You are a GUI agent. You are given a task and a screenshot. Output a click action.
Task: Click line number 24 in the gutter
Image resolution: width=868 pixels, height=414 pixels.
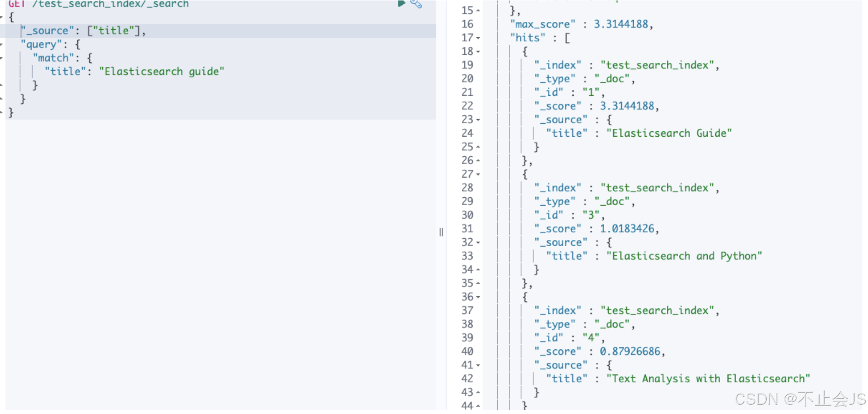467,134
